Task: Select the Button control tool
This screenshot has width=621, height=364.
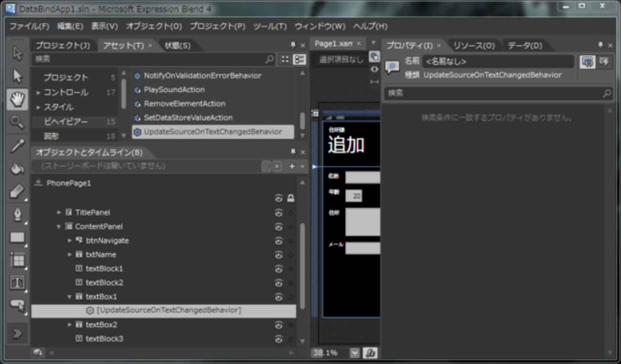Action: [x=17, y=306]
